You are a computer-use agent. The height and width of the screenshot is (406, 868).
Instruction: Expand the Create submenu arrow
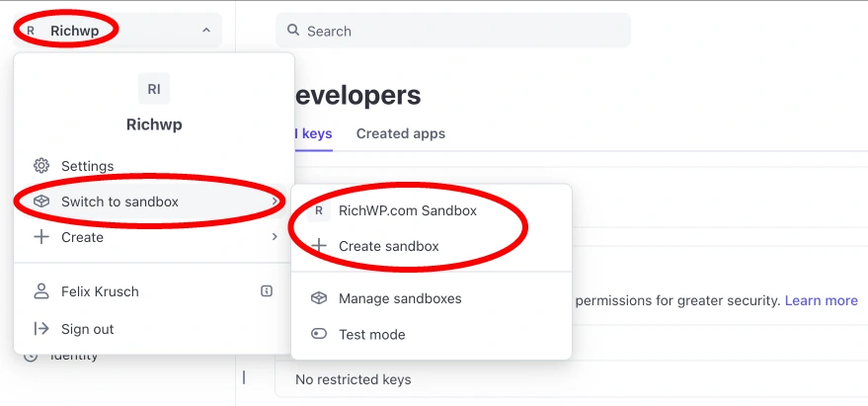[x=274, y=237]
